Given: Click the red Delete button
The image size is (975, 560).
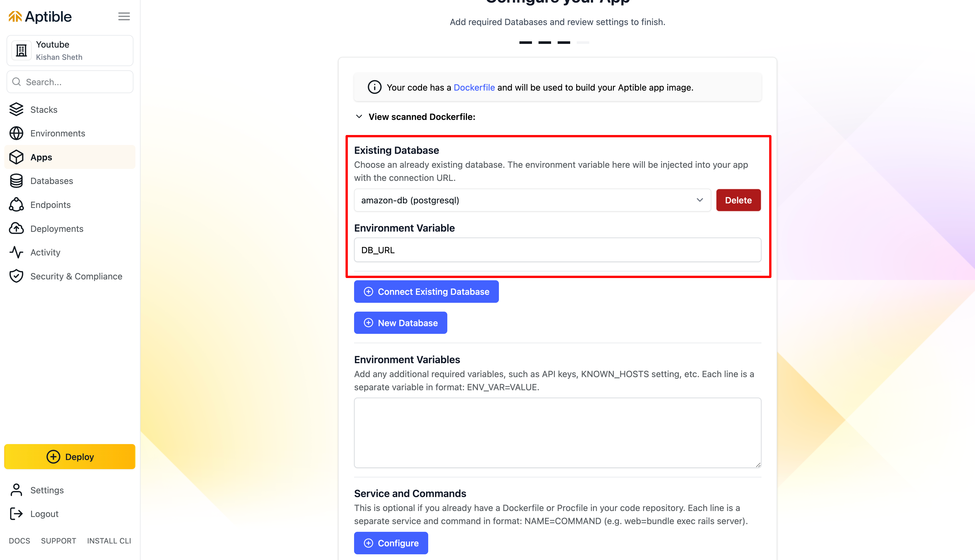Looking at the screenshot, I should (738, 200).
